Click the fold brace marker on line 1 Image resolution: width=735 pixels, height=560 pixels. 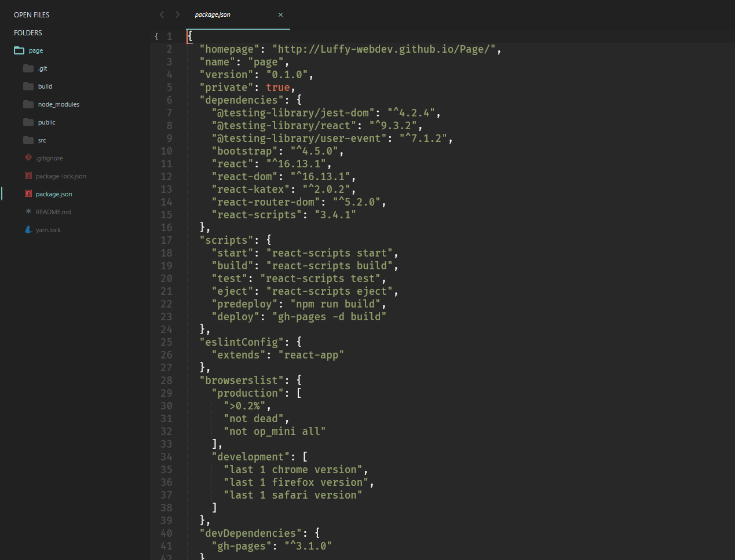click(155, 36)
